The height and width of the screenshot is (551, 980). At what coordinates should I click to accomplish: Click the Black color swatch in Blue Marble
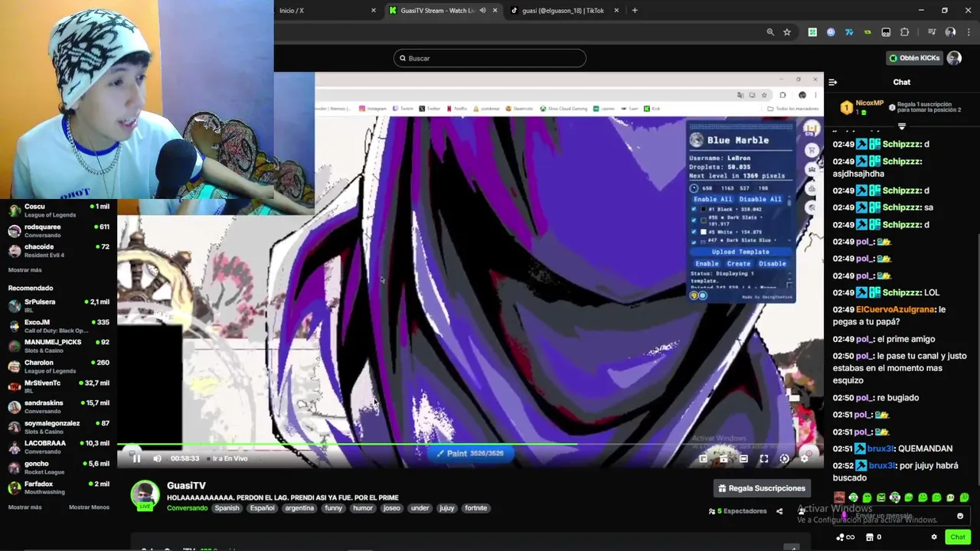click(704, 209)
